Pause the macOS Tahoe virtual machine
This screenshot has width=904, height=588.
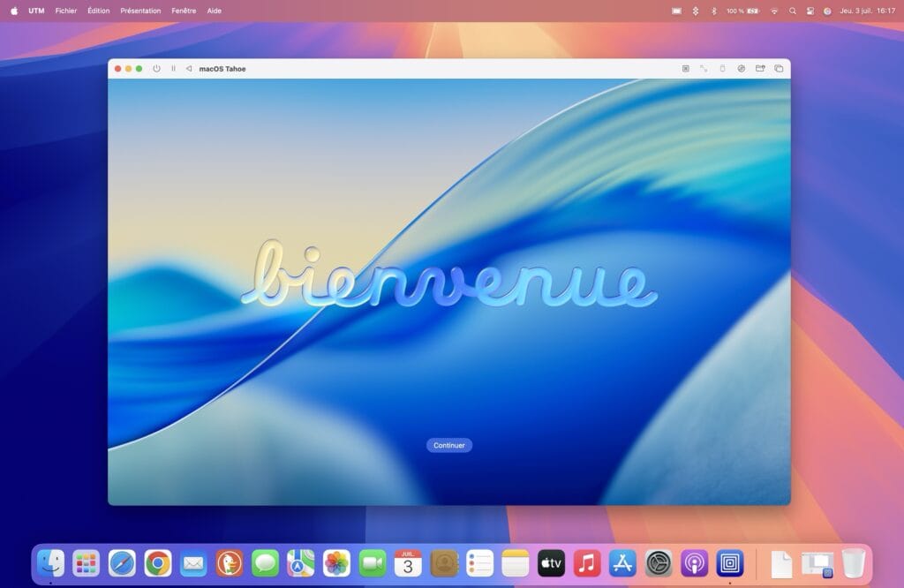(x=173, y=69)
